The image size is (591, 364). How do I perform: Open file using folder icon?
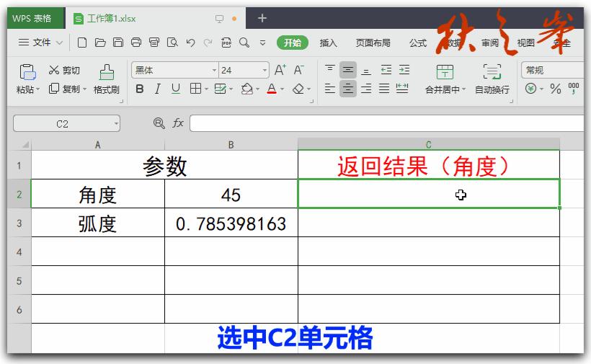(x=100, y=43)
